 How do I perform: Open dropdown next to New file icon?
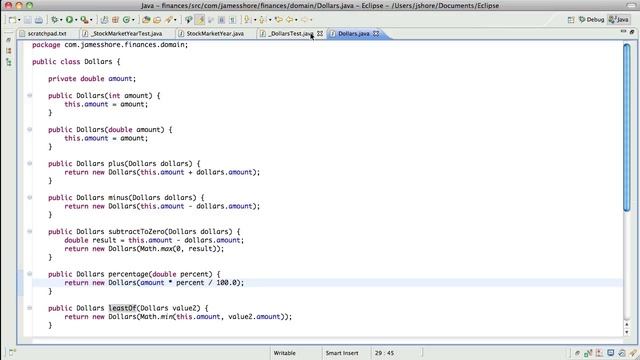(19, 20)
